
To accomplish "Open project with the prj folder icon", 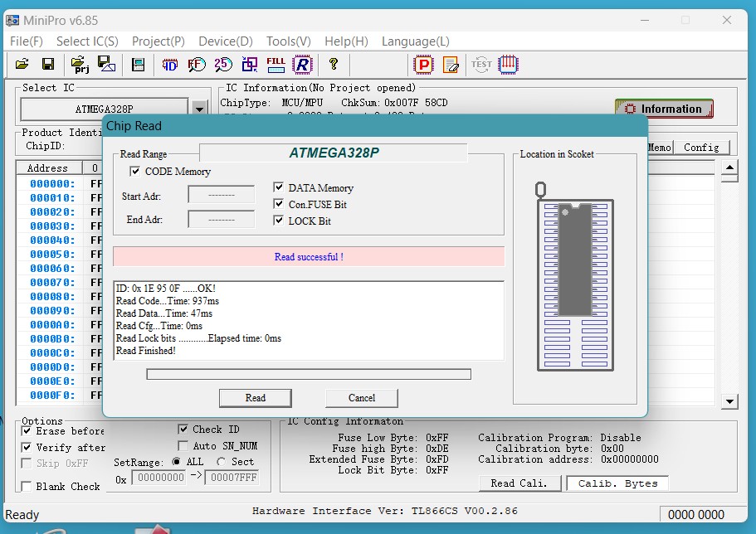I will click(x=80, y=64).
